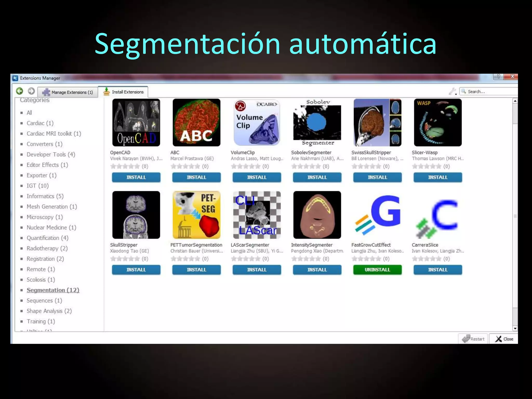Rate CarreraSlice using its star rating
532x399 pixels.
coord(427,259)
